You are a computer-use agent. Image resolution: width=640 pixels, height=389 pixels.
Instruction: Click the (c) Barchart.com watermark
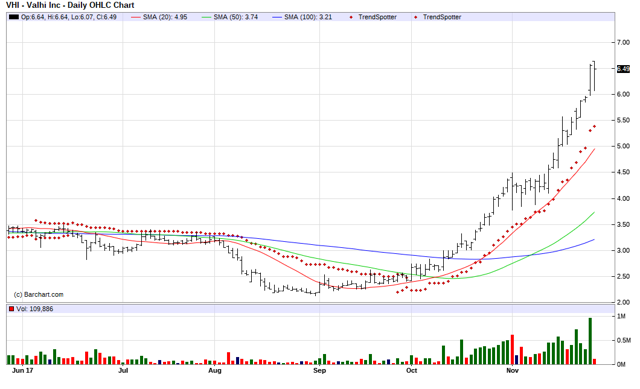pyautogui.click(x=38, y=294)
